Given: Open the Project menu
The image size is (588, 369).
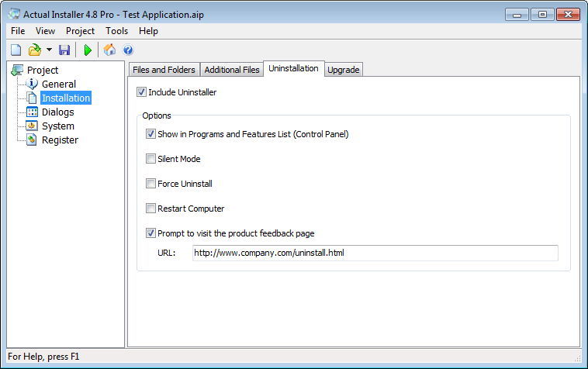Looking at the screenshot, I should [80, 31].
